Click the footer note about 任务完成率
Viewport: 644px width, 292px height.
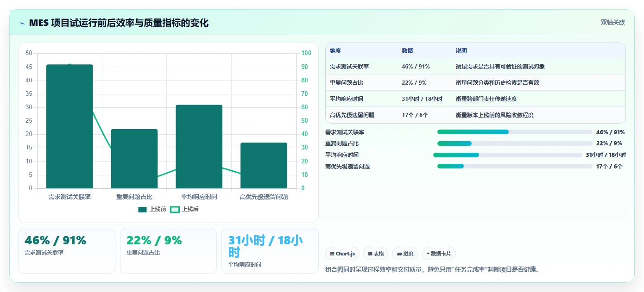(x=433, y=270)
